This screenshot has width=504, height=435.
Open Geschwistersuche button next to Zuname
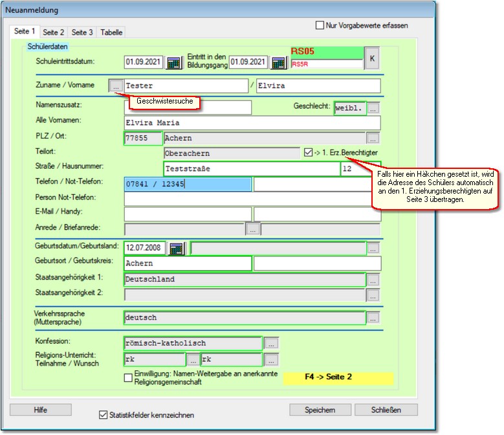[116, 85]
